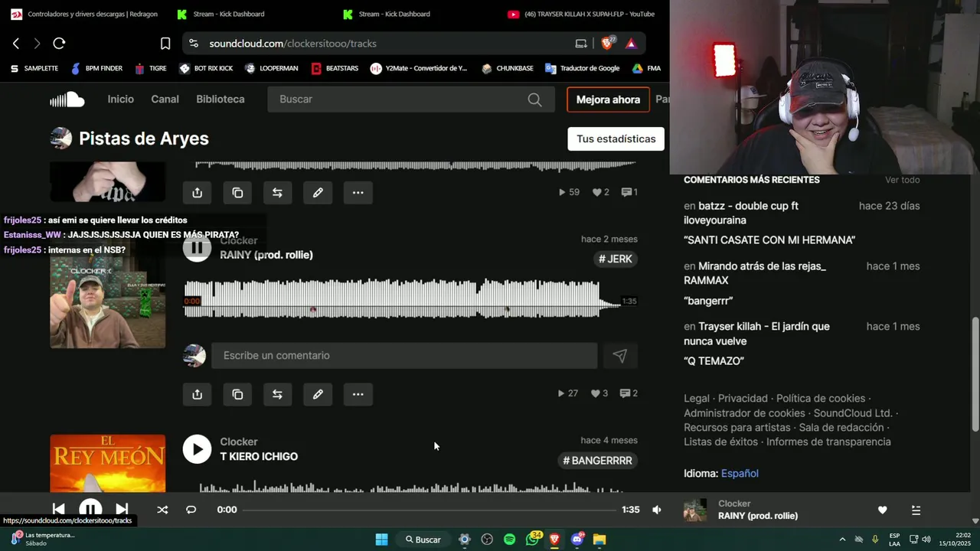The height and width of the screenshot is (551, 980).
Task: Click the # BANGERRRR tag
Action: [x=598, y=460]
